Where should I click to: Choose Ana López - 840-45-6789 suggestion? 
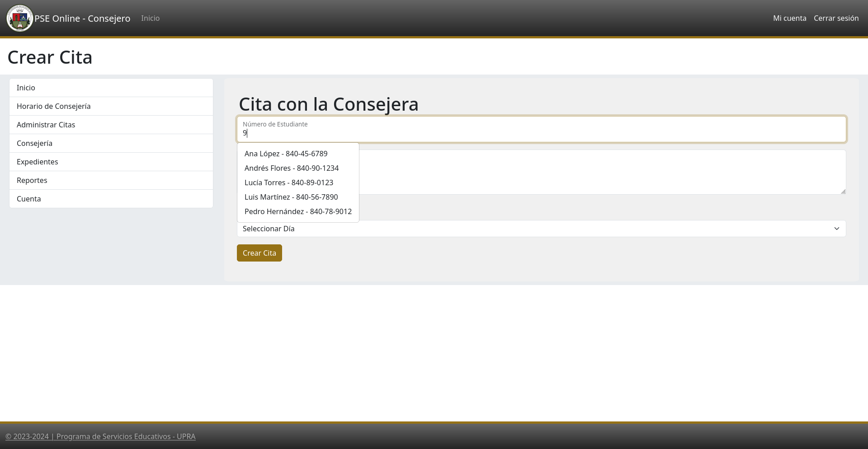coord(298,154)
